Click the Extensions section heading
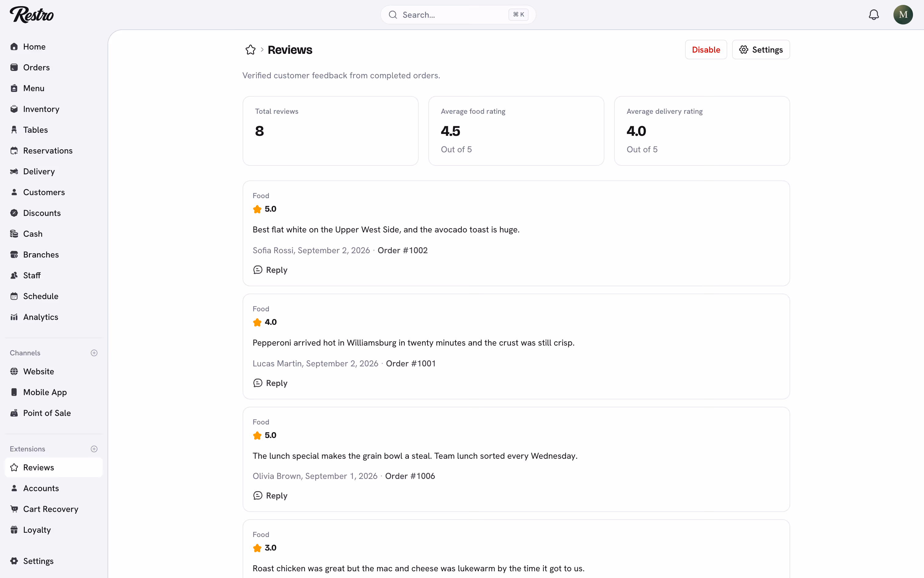 [28, 449]
